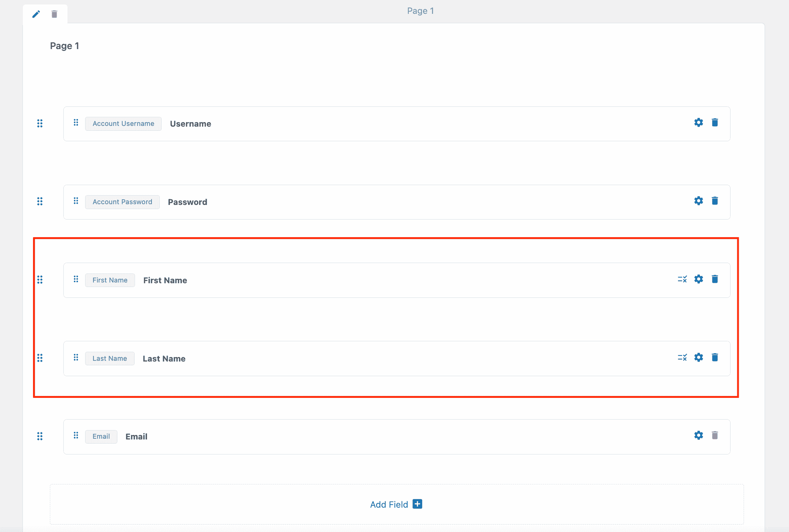
Task: Click the trash icon on Page 1 tab
Action: [54, 14]
